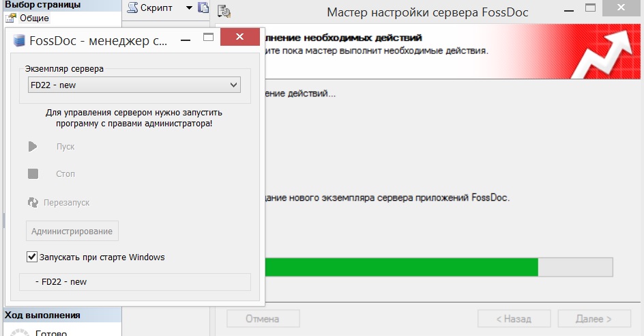Click the Общие page icon

point(11,18)
